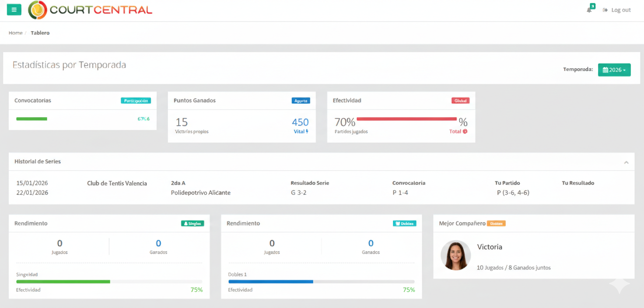The image size is (644, 308).
Task: Click the blue Apunta badge on Puntos Ganados
Action: [x=301, y=100]
